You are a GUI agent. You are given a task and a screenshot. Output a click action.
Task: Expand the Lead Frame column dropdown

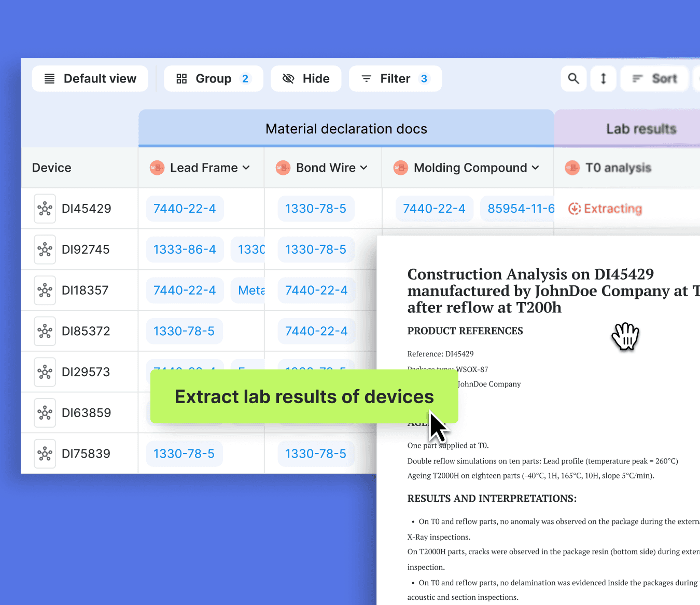click(246, 168)
